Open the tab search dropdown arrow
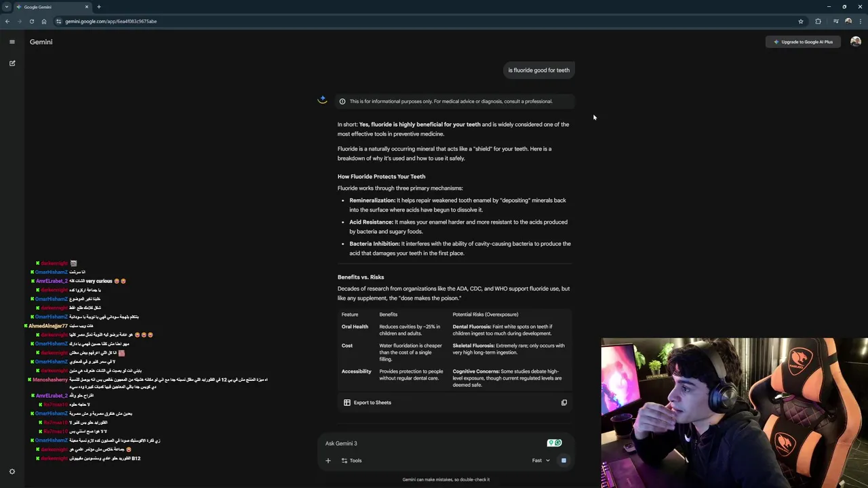This screenshot has width=868, height=488. point(7,7)
